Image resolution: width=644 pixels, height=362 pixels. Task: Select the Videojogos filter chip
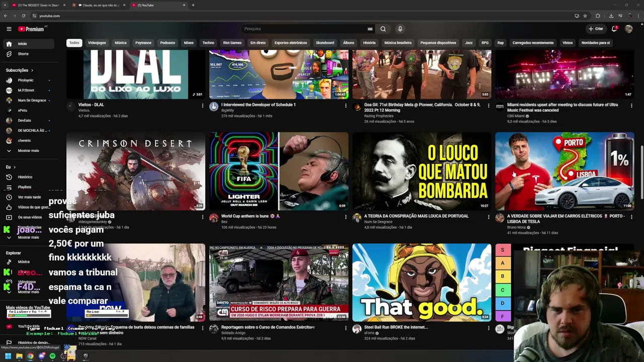[97, 43]
